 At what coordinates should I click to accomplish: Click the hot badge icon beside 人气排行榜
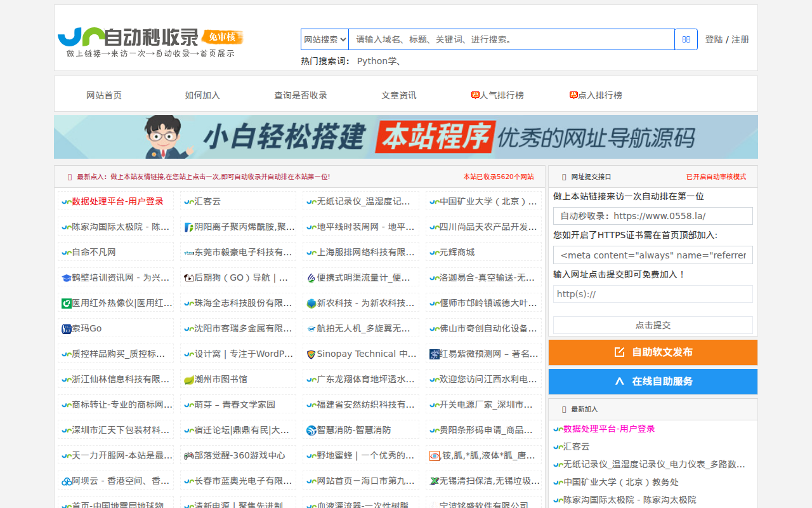coord(475,95)
